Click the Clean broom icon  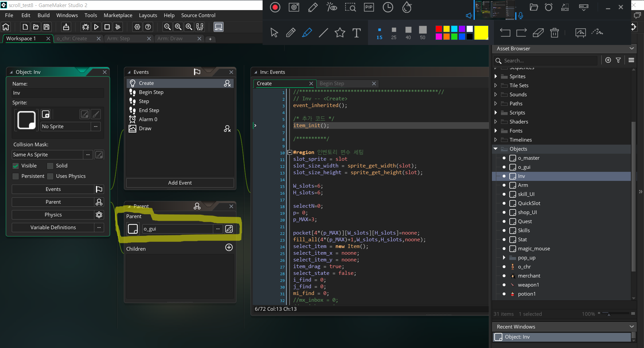(118, 27)
